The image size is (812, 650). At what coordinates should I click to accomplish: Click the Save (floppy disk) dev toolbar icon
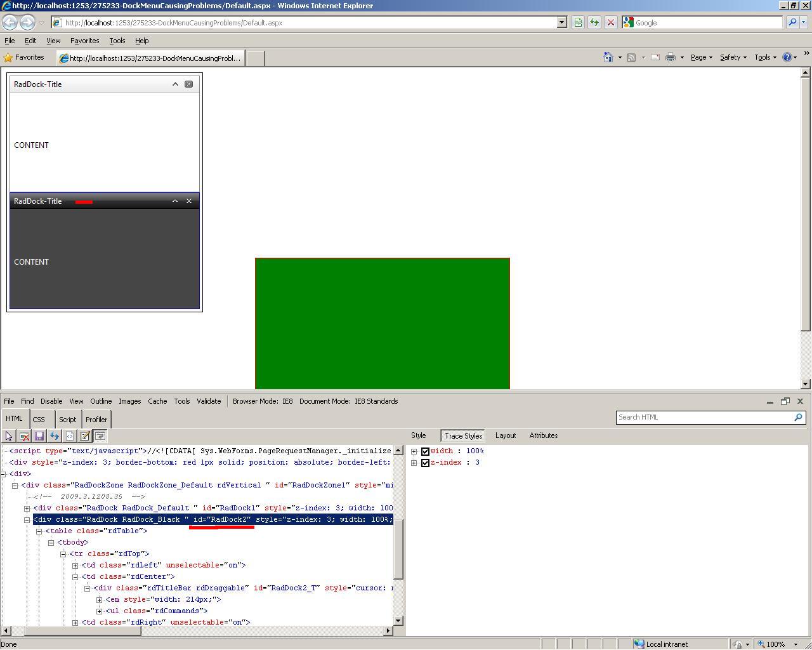[x=39, y=436]
